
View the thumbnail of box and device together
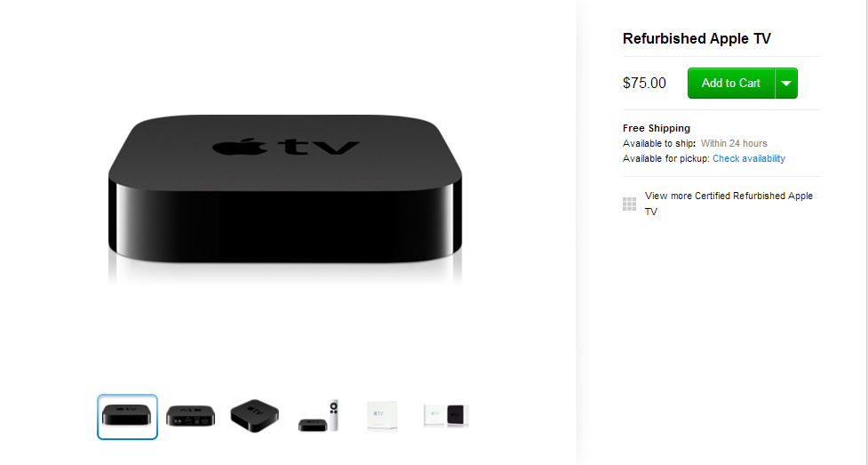(446, 415)
